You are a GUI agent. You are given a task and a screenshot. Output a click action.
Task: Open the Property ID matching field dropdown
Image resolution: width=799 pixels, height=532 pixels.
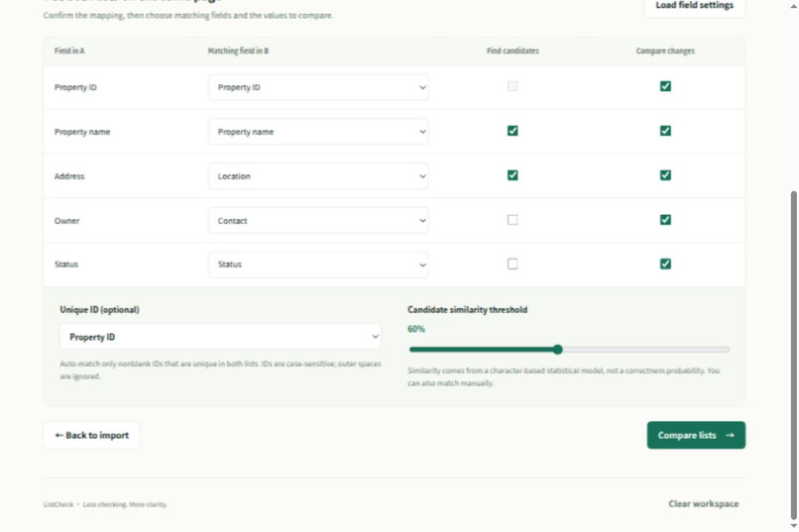[318, 87]
